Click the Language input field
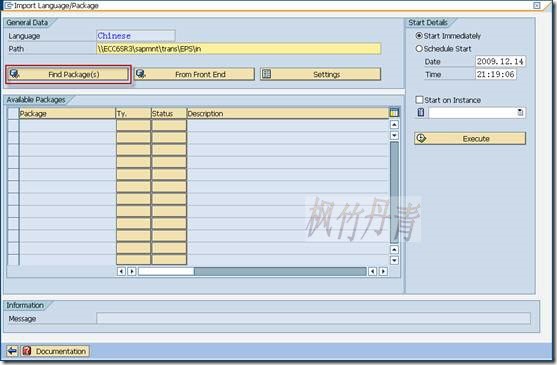The image size is (557, 365). (135, 36)
